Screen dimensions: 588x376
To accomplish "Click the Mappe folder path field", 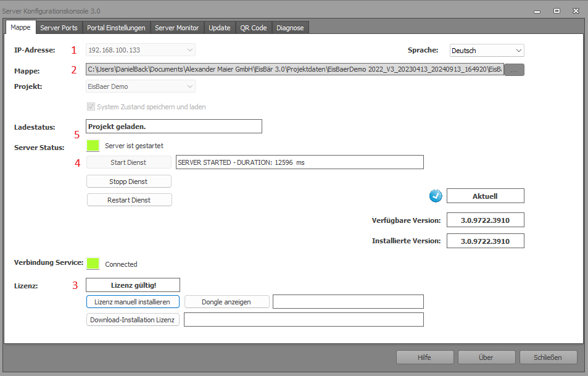I will [x=295, y=69].
